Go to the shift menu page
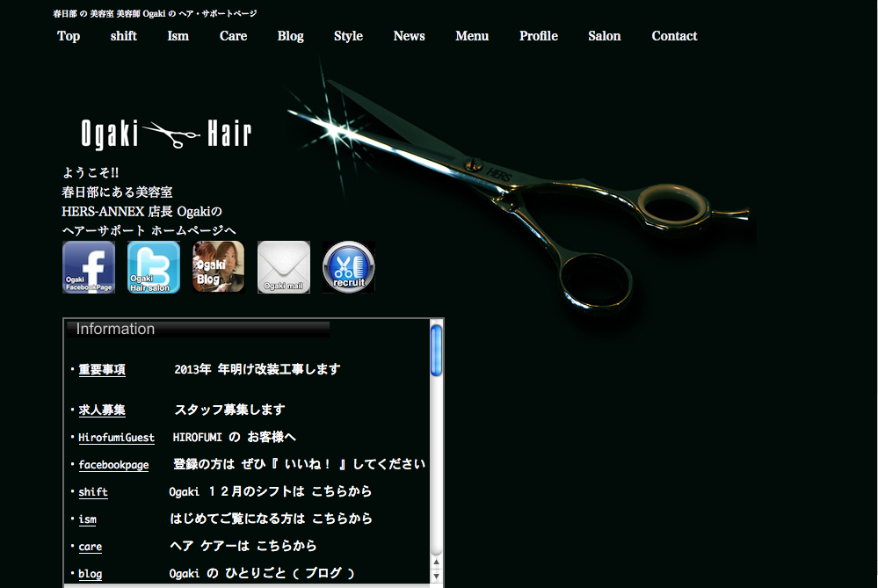The width and height of the screenshot is (878, 588). [124, 36]
